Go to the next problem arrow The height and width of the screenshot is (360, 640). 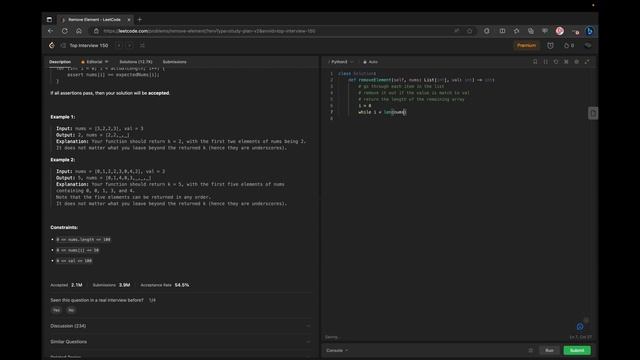coord(130,45)
